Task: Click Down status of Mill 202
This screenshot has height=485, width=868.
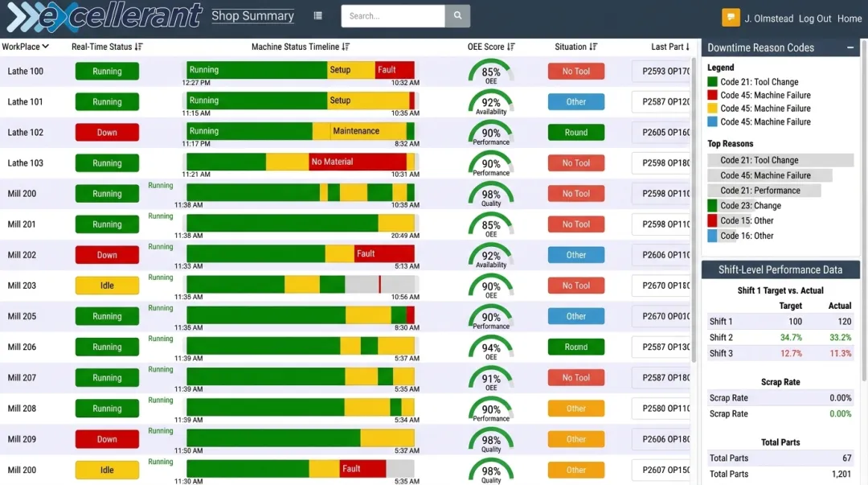Action: pos(107,255)
